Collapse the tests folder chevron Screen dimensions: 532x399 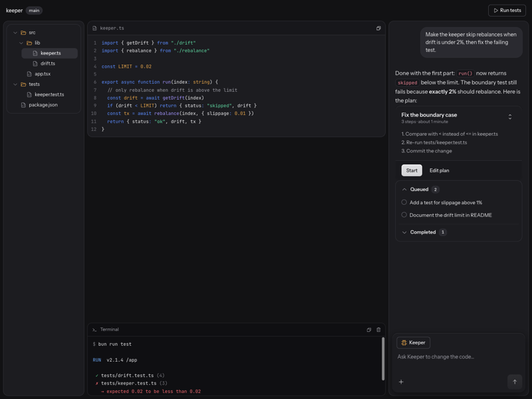pos(15,84)
